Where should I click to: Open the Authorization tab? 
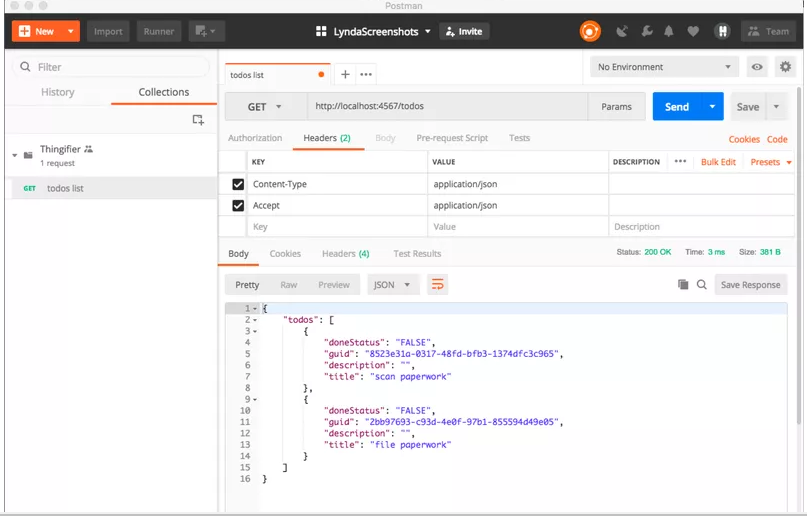(x=255, y=138)
